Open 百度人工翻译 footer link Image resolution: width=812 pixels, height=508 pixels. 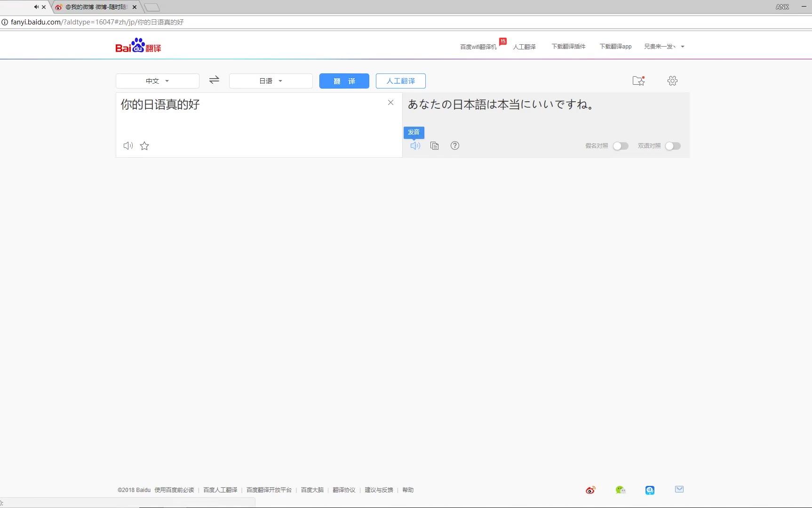[220, 490]
